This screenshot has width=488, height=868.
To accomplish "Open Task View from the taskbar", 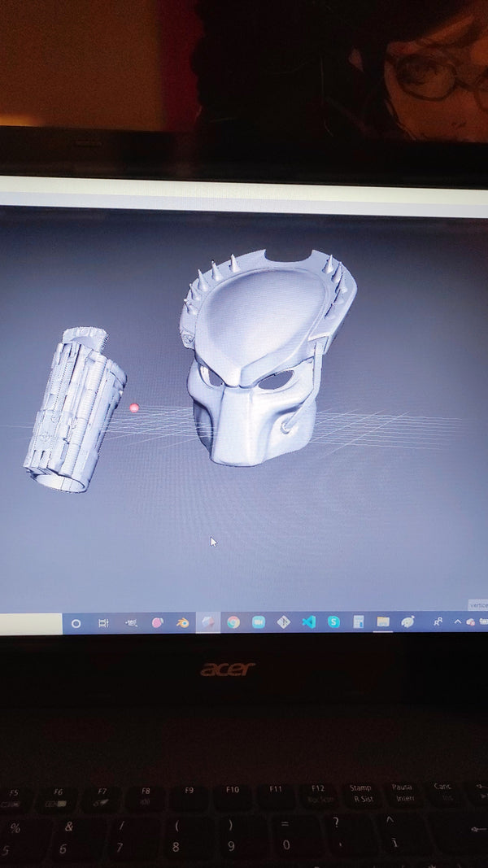I will click(103, 623).
